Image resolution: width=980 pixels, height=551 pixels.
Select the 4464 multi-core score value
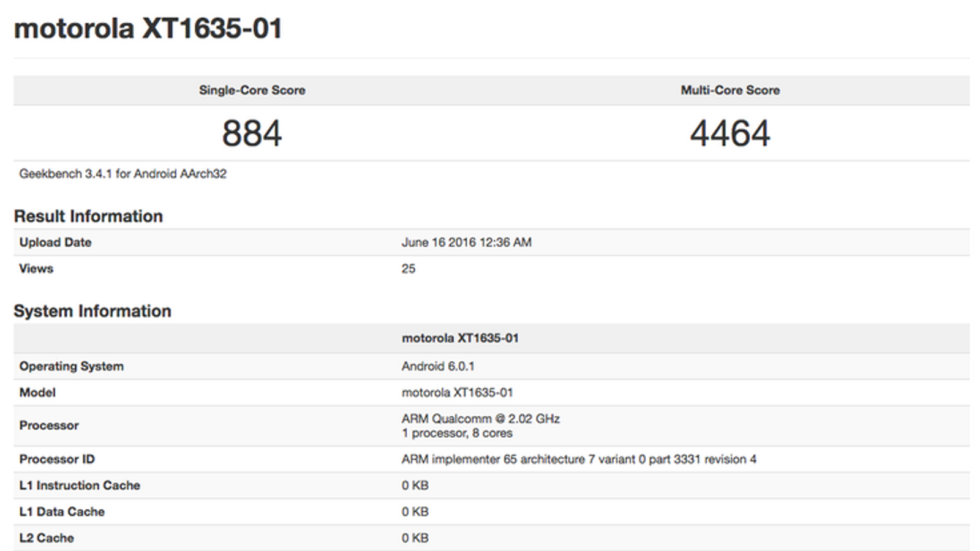[730, 133]
